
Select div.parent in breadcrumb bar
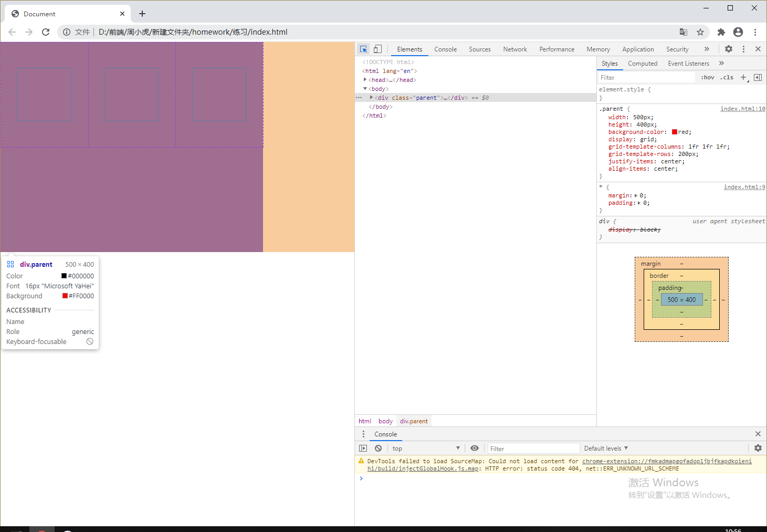414,421
